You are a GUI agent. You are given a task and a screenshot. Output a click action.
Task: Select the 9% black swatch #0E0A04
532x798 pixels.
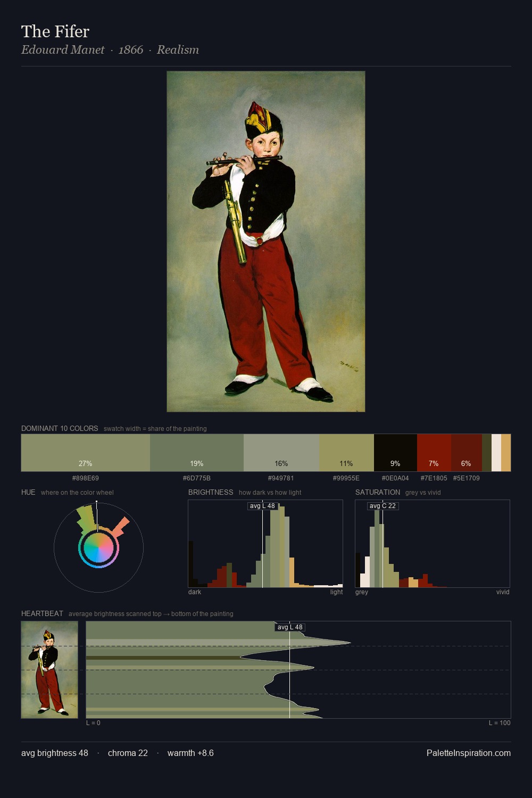pyautogui.click(x=395, y=453)
